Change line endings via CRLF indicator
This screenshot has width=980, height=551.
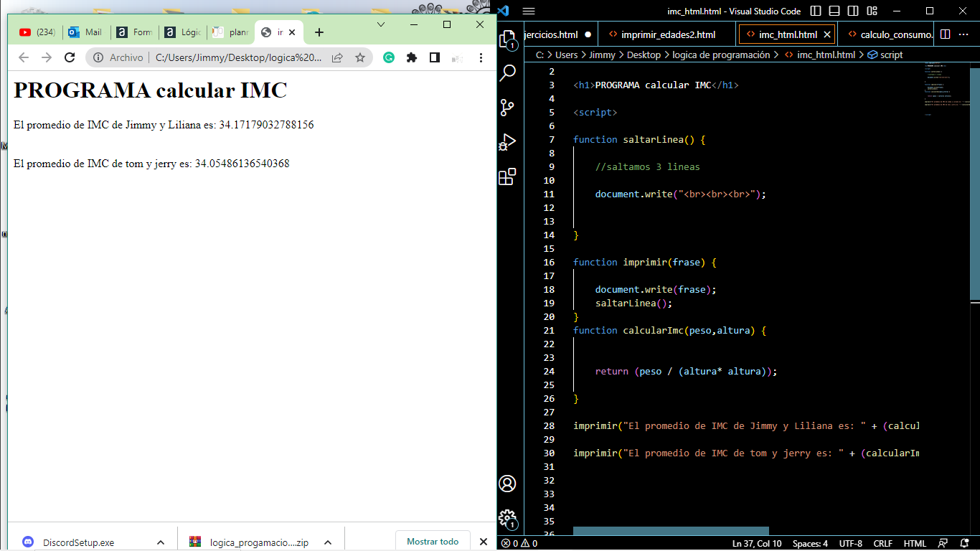tap(883, 543)
